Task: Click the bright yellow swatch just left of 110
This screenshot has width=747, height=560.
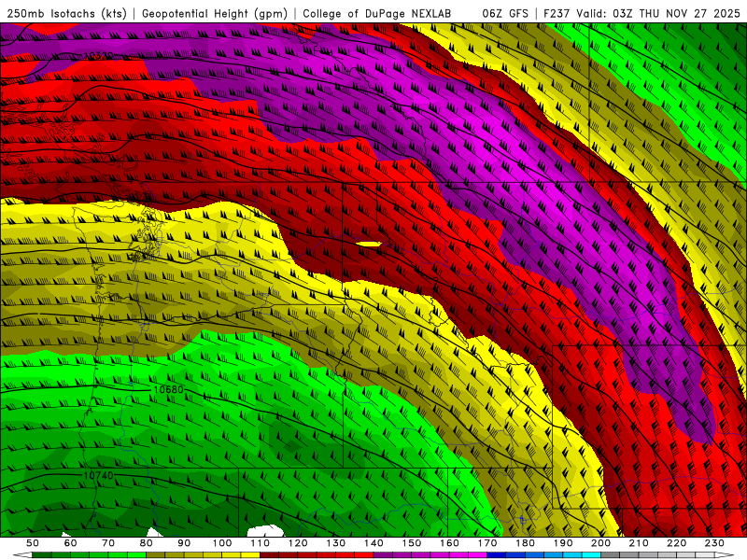Action: click(250, 554)
